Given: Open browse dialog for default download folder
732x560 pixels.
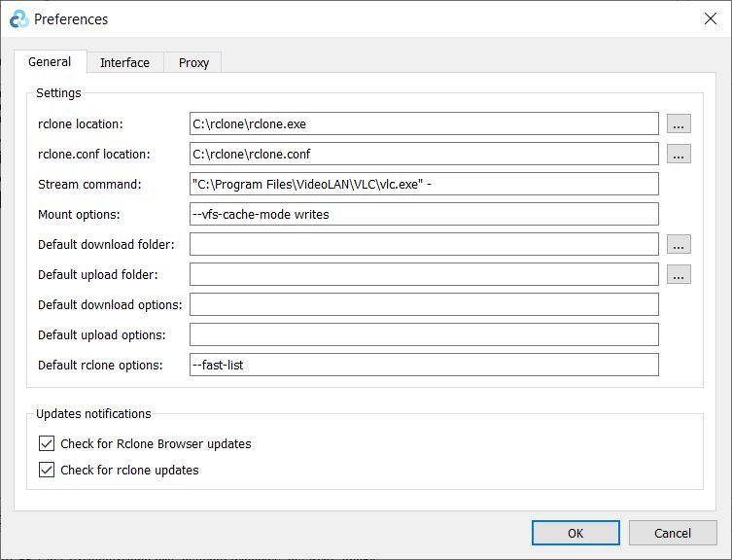Looking at the screenshot, I should pyautogui.click(x=679, y=244).
